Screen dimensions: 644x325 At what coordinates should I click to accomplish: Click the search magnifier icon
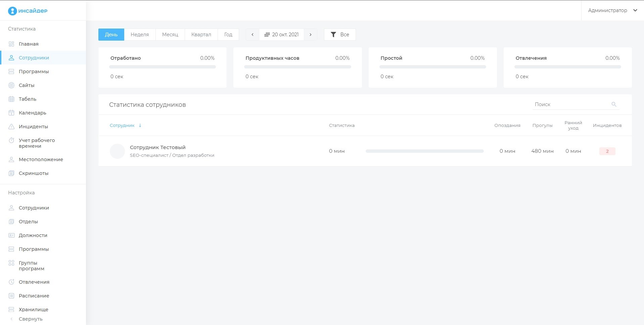614,104
